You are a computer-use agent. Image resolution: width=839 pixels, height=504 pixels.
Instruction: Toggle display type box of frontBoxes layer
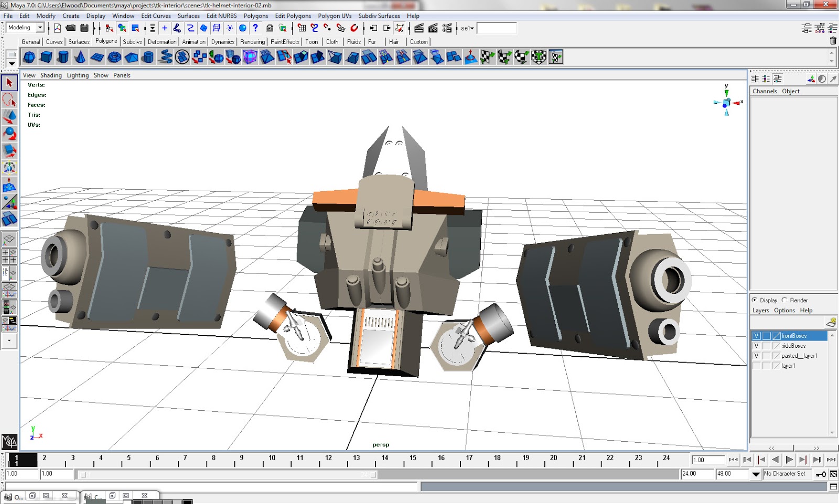(767, 336)
